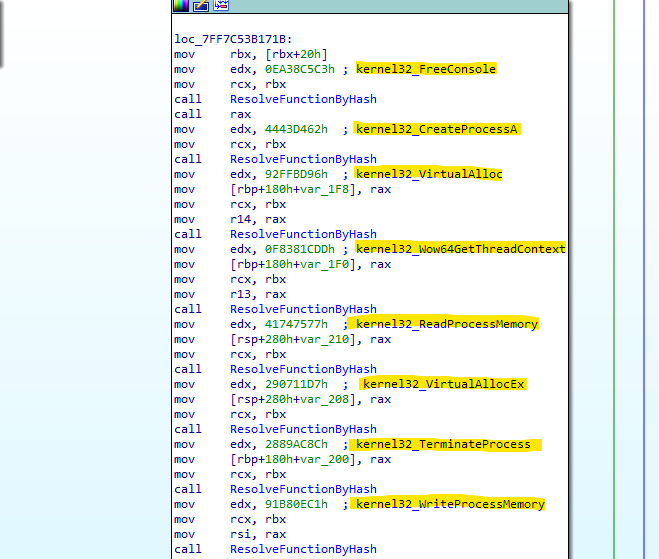Select hash value 92FFBD96h
659x559 pixels.
tap(296, 174)
